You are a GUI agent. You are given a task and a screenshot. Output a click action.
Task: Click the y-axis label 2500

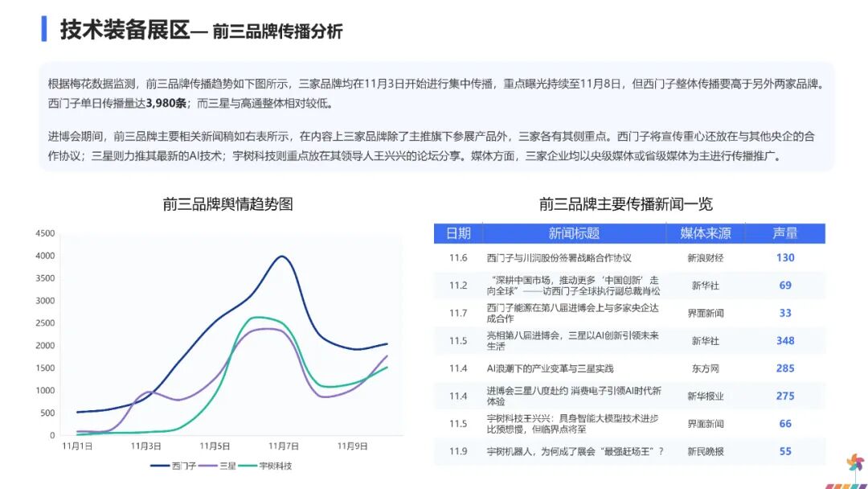tap(45, 323)
